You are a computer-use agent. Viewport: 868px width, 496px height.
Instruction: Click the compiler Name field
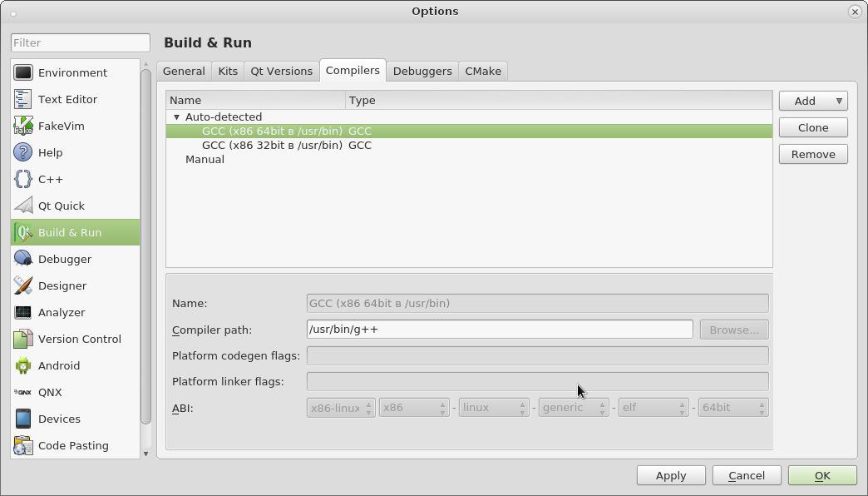pos(538,303)
